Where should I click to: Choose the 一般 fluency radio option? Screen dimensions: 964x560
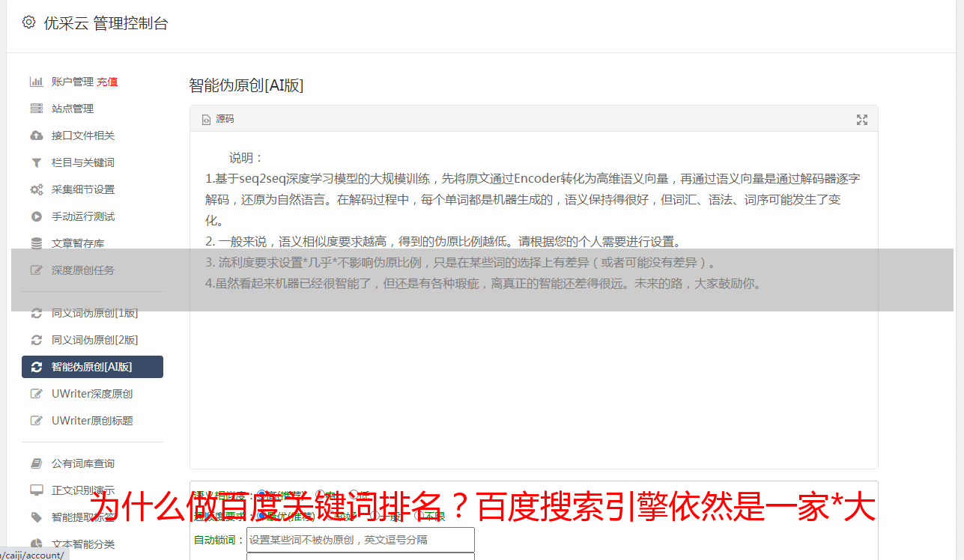(374, 516)
